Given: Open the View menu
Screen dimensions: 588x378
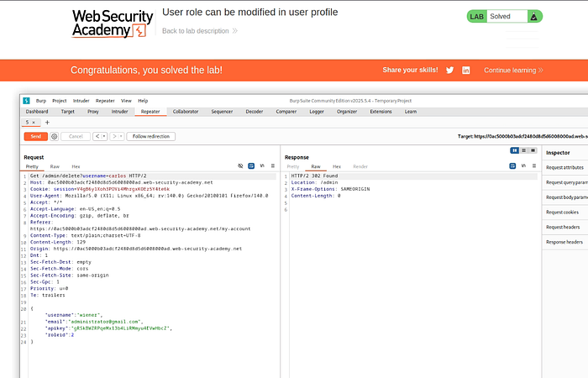Looking at the screenshot, I should point(126,101).
